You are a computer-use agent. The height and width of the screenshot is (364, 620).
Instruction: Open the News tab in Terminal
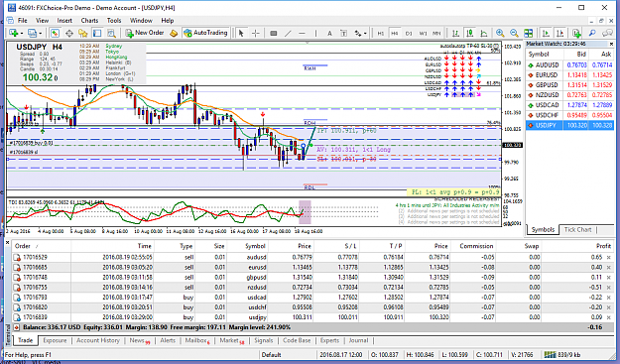coord(139,340)
